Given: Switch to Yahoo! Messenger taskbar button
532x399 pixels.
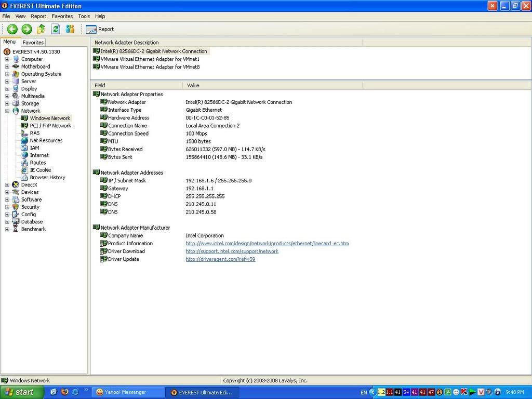Looking at the screenshot, I should [127, 392].
